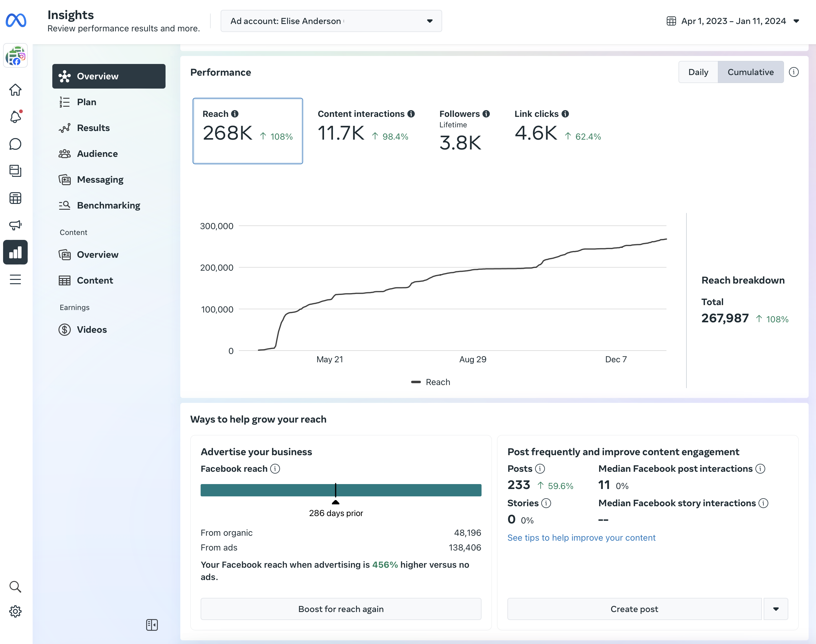Screen dimensions: 816x644
Task: Expand the Create post dropdown arrow
Action: click(776, 609)
